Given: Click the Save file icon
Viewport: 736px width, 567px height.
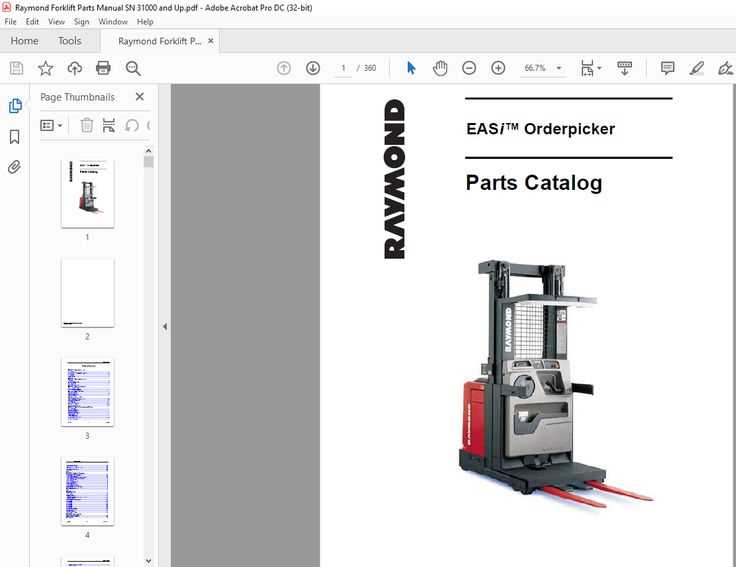Looking at the screenshot, I should [16, 69].
